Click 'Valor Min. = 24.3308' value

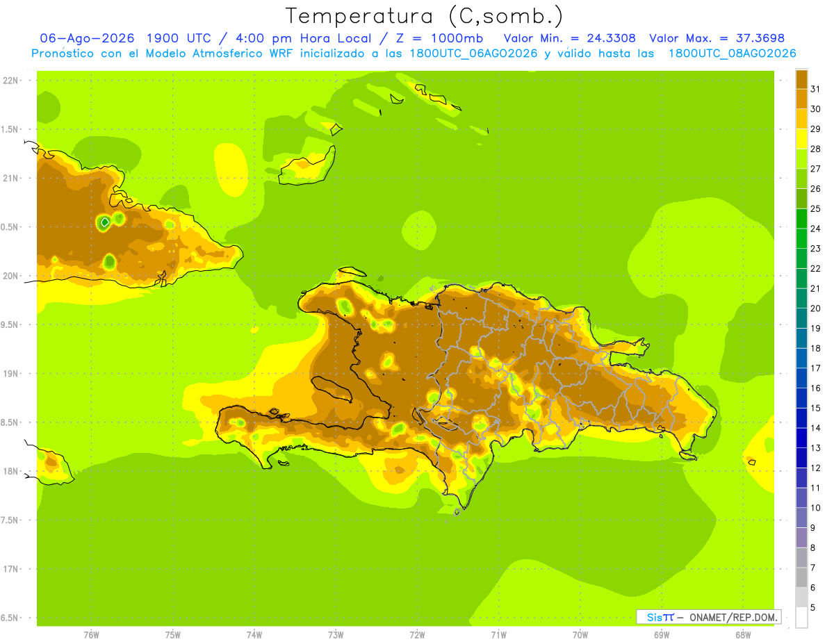570,38
